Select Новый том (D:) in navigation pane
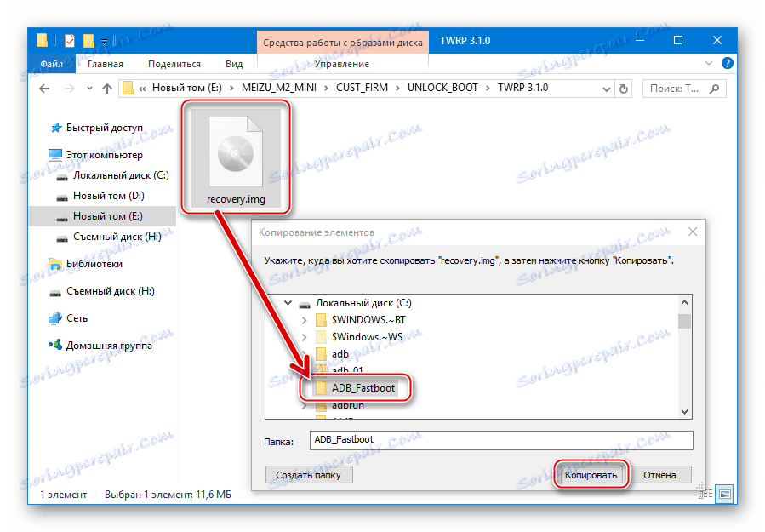The width and height of the screenshot is (765, 532). [x=109, y=197]
